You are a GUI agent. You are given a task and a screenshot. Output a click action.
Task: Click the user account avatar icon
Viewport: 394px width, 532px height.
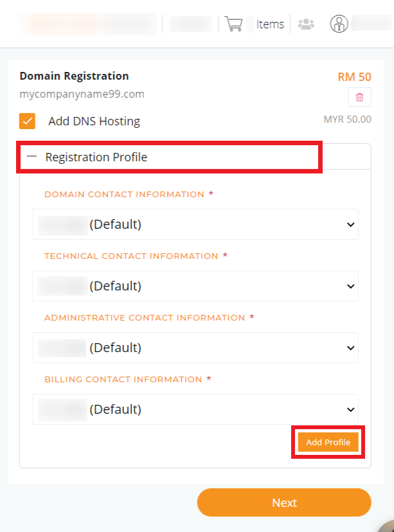[x=339, y=24]
